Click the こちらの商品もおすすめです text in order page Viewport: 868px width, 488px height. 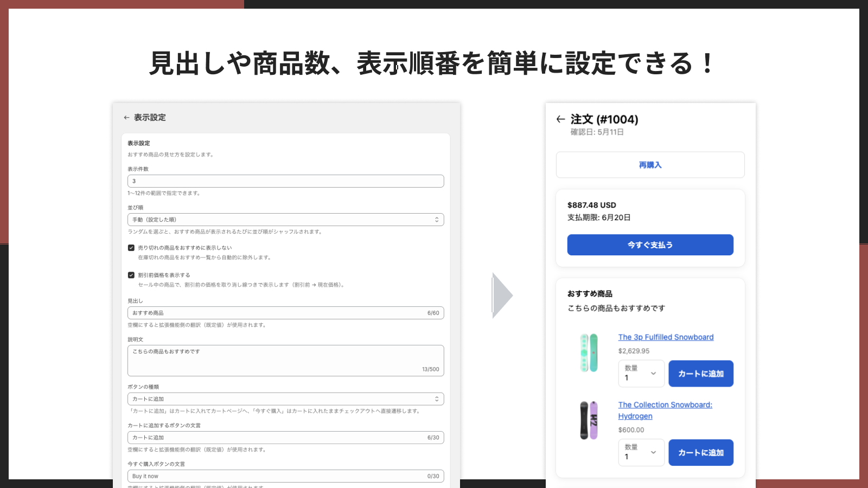point(616,309)
